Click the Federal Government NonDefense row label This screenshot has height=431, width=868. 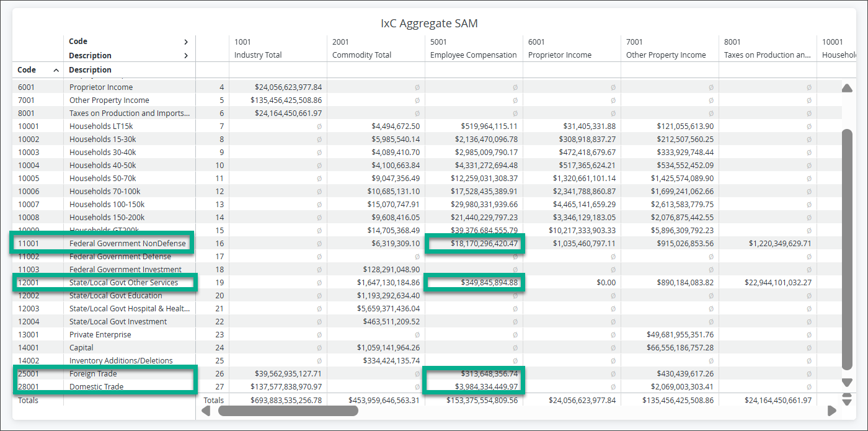(128, 244)
